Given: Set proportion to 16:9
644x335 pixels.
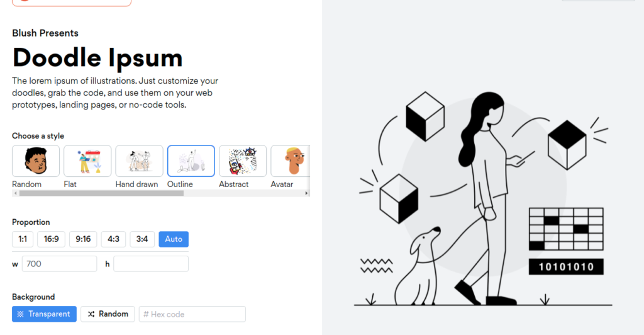Looking at the screenshot, I should (52, 239).
